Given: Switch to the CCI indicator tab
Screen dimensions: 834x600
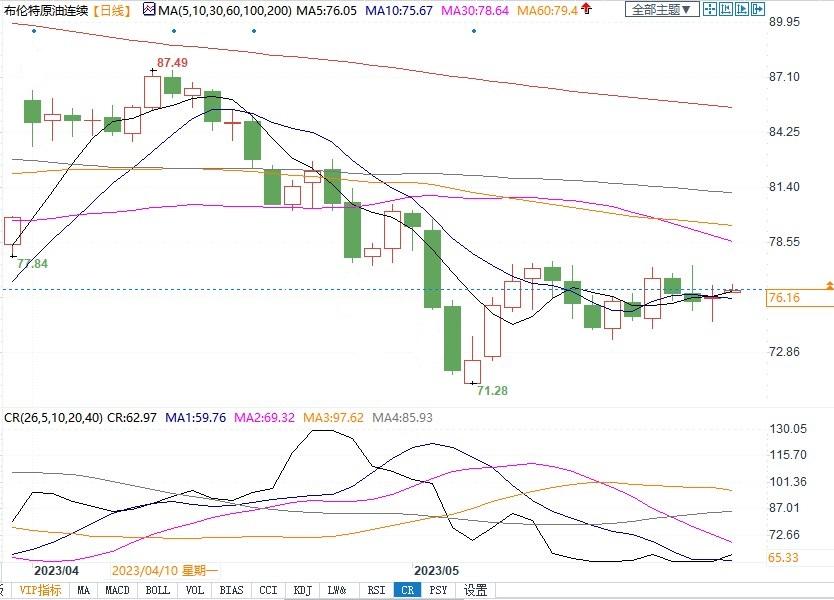Looking at the screenshot, I should click(268, 590).
